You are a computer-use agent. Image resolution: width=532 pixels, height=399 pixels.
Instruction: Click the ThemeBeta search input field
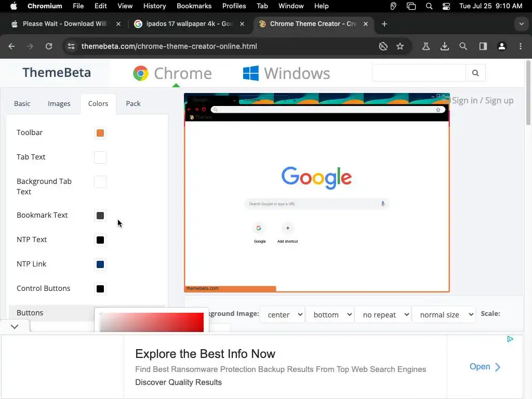click(x=419, y=73)
